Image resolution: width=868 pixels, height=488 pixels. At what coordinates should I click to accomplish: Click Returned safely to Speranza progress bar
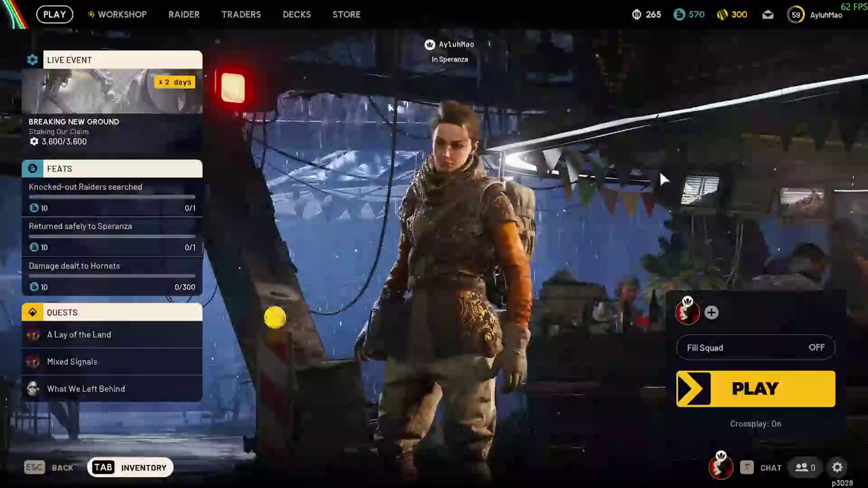(x=112, y=237)
